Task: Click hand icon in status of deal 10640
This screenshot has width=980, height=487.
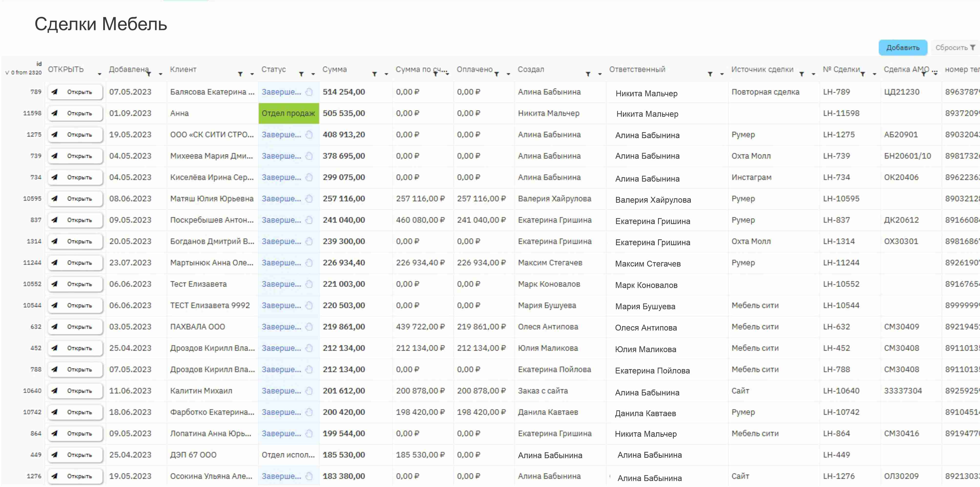Action: pos(309,391)
